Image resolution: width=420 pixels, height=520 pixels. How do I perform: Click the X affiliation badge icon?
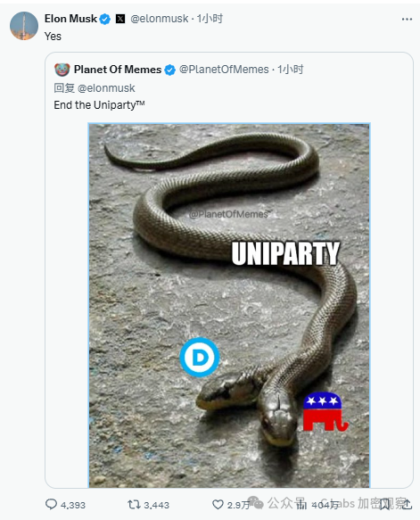tap(120, 19)
